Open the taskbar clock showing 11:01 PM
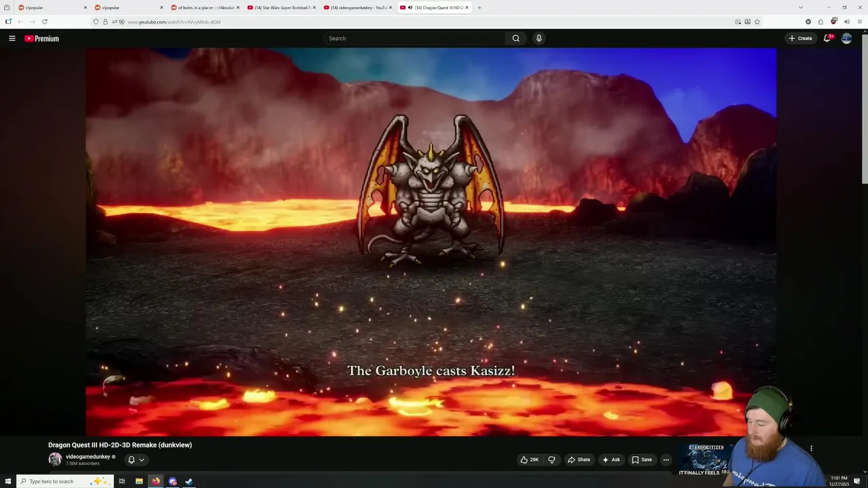 click(x=838, y=481)
